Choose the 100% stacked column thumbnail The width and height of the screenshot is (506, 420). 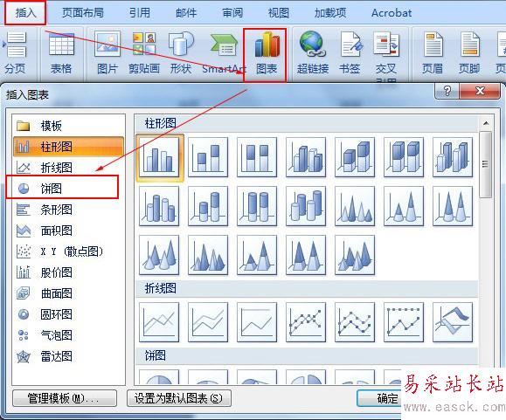(257, 157)
